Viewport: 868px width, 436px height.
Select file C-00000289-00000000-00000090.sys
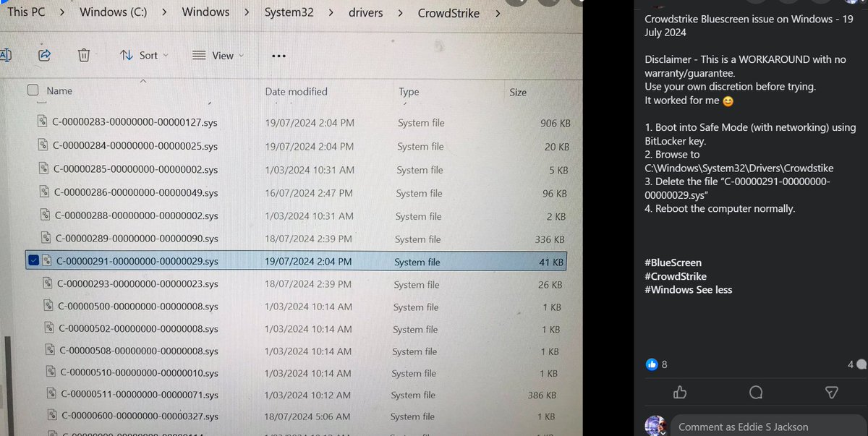tap(137, 239)
